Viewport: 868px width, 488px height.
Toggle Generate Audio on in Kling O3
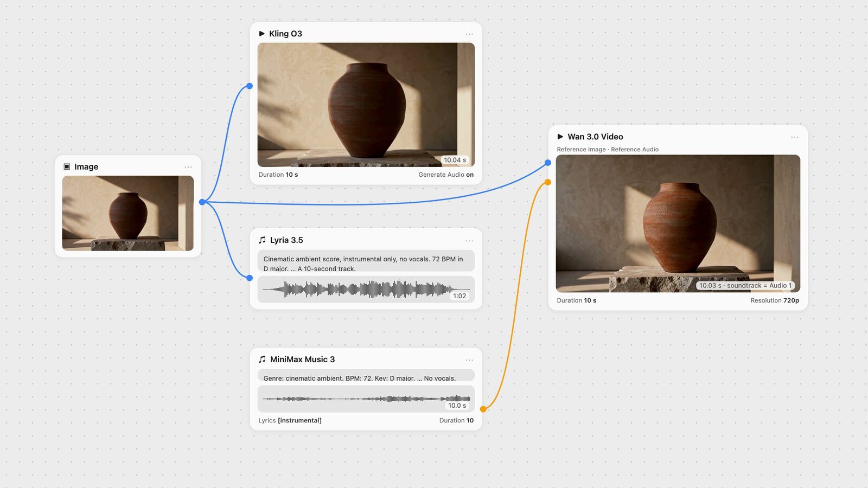click(x=446, y=175)
